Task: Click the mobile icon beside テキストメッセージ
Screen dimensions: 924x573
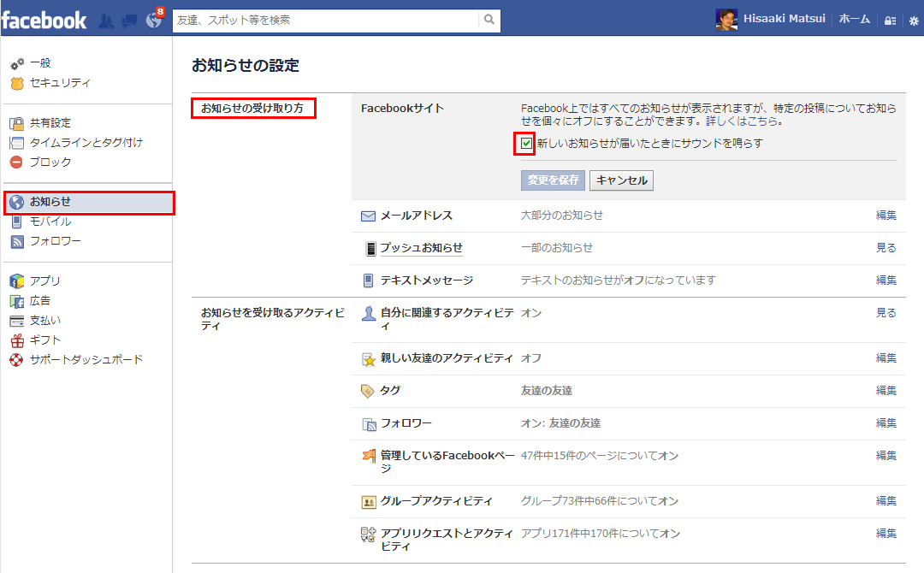Action: coord(368,281)
